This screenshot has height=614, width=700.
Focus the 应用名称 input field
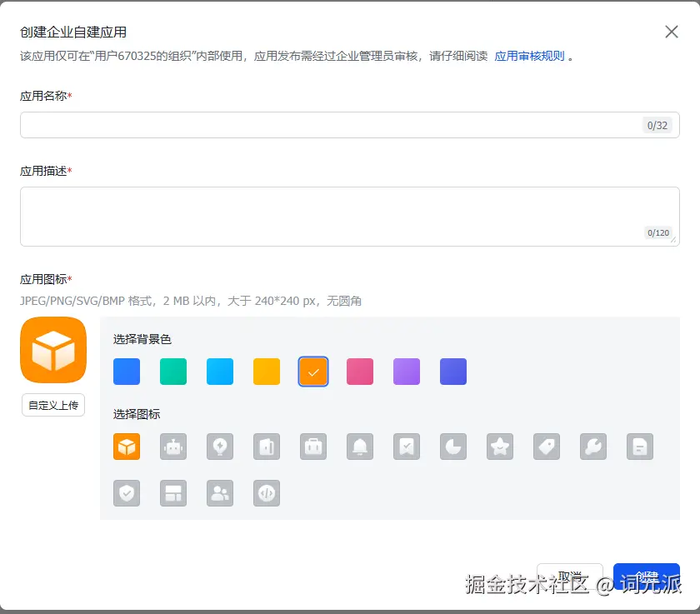[x=349, y=125]
